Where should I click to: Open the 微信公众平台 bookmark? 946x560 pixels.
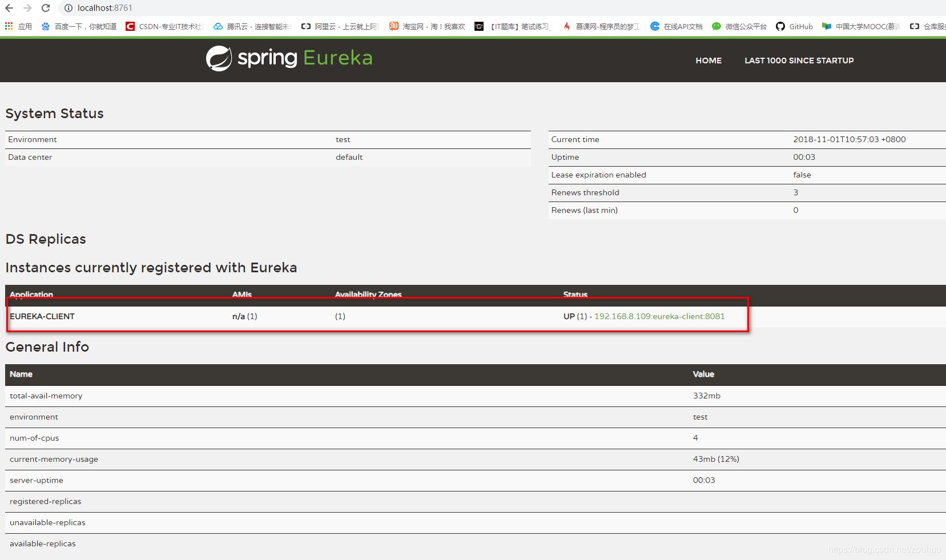point(739,26)
